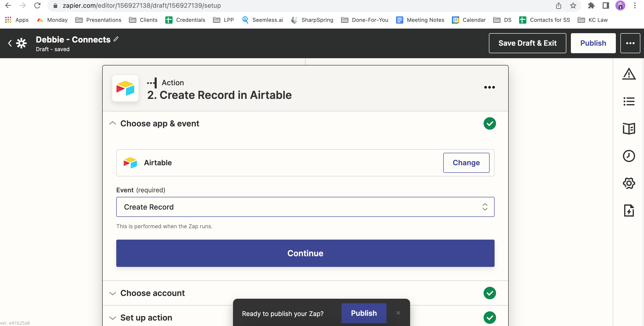Viewport: 644px width, 326px height.
Task: Dismiss the Ready to publish popup
Action: point(398,313)
